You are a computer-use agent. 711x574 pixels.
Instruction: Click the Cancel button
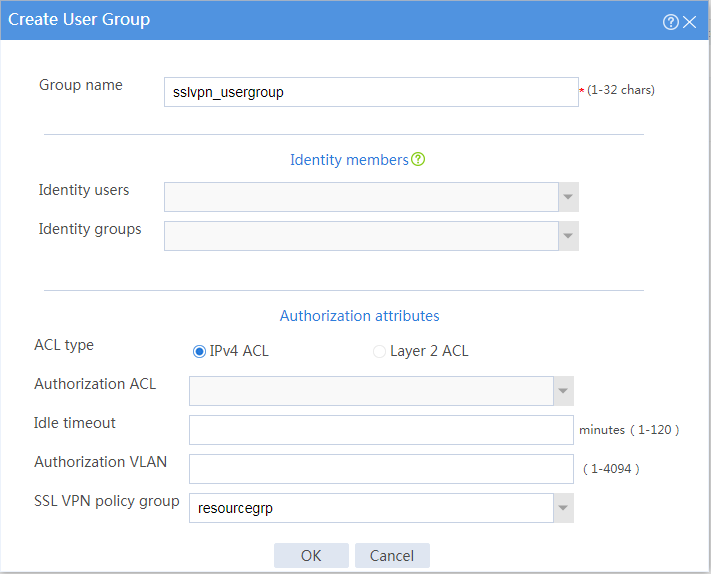click(x=392, y=555)
